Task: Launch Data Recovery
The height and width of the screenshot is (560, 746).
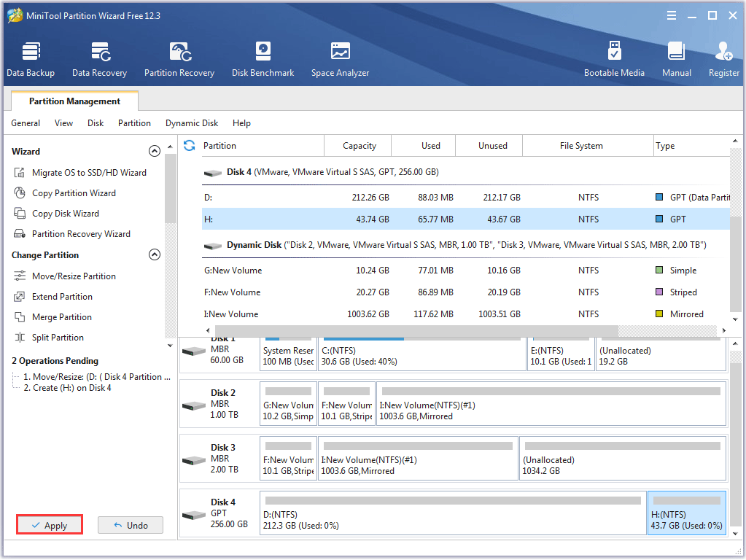Action: click(x=99, y=60)
